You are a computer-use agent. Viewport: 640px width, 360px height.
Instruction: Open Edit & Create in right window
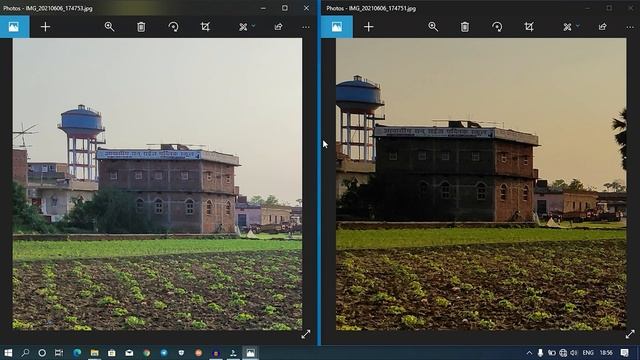tap(567, 27)
